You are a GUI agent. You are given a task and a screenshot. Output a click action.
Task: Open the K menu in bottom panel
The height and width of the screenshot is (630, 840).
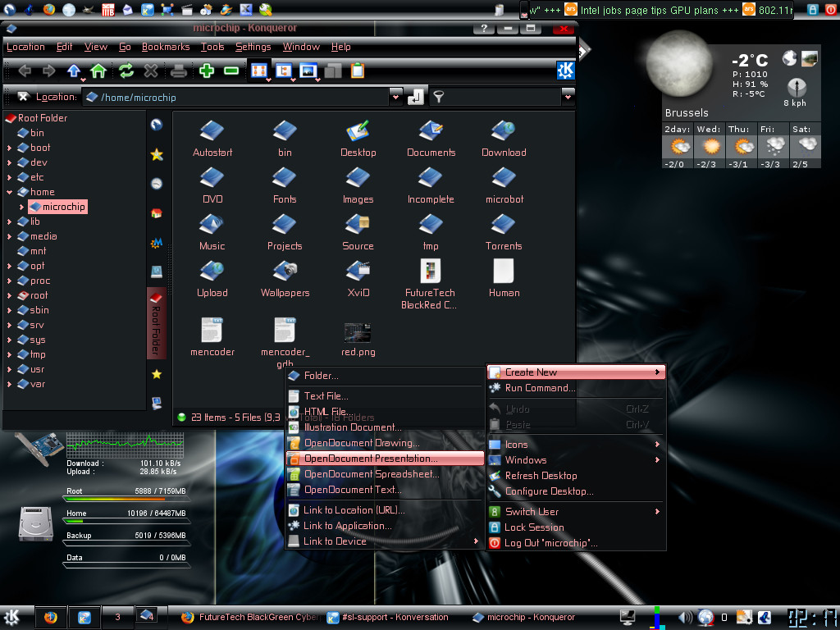pos(11,617)
